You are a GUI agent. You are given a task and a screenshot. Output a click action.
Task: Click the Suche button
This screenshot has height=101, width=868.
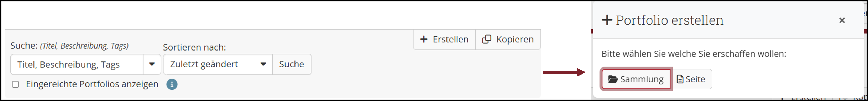(x=292, y=64)
